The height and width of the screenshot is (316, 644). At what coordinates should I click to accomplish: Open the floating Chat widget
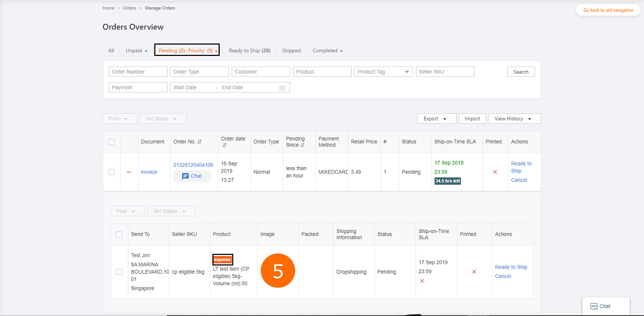(600, 306)
